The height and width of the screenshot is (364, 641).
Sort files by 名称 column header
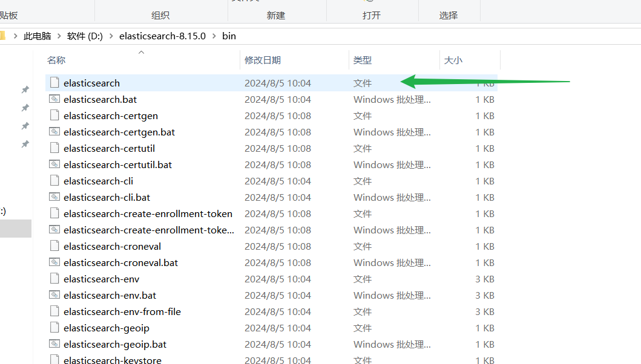(56, 60)
